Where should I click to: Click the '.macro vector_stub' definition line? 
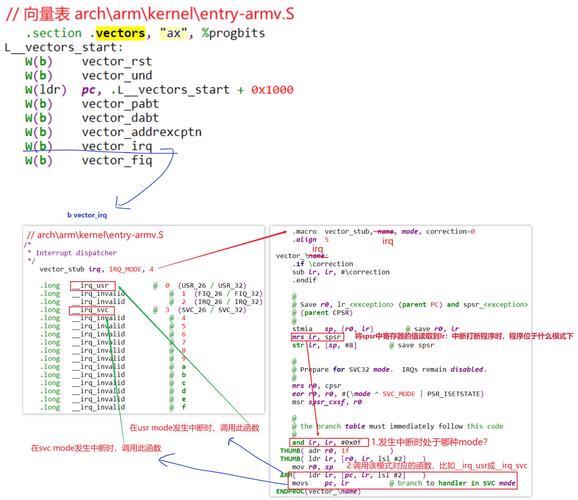(383, 232)
